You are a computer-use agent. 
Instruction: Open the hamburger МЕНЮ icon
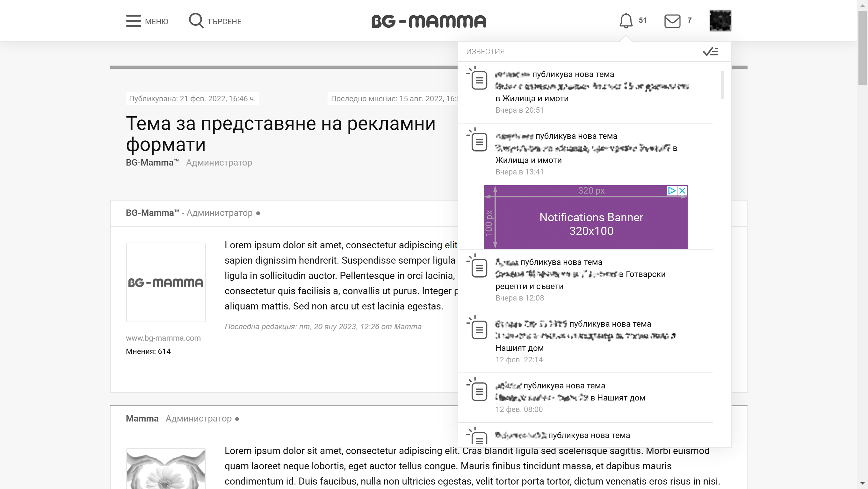pos(134,21)
